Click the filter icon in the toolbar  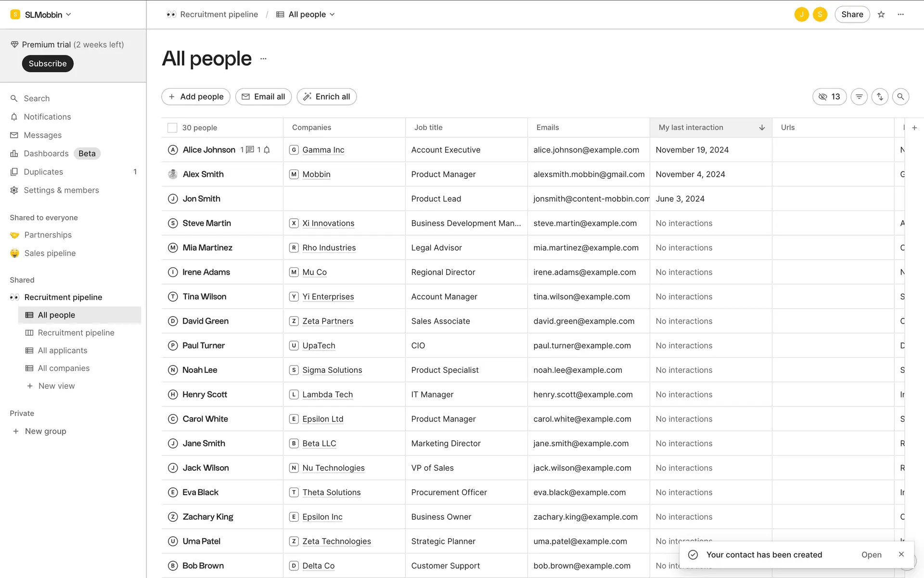[859, 97]
